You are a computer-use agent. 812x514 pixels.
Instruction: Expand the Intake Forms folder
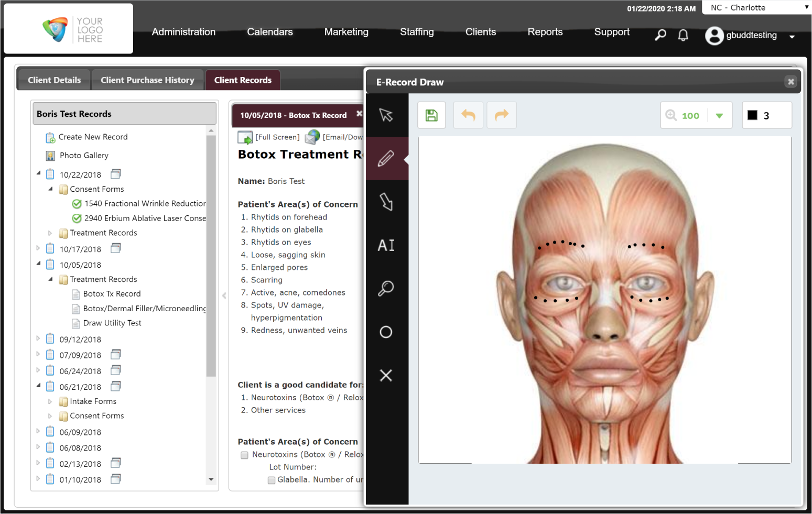point(50,401)
